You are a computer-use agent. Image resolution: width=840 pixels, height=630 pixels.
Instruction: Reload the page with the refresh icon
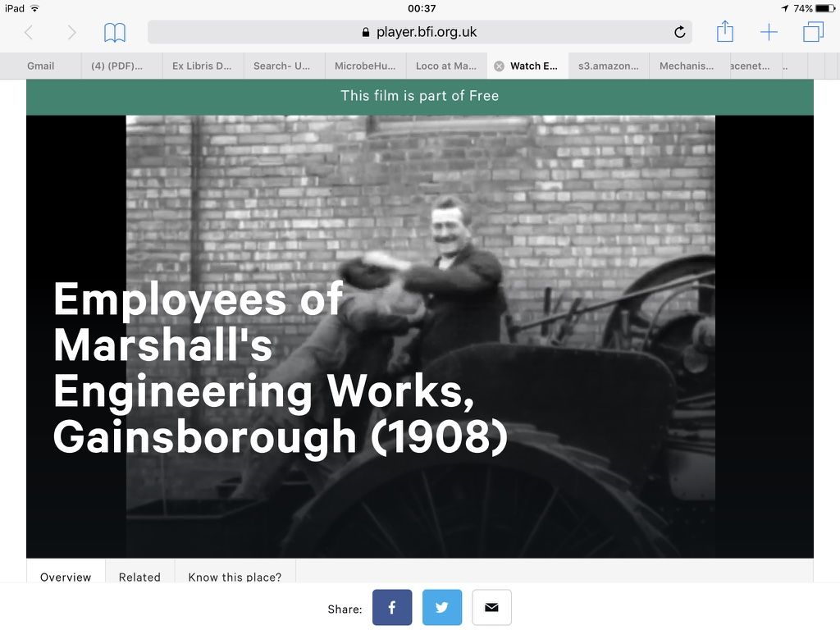click(x=679, y=32)
